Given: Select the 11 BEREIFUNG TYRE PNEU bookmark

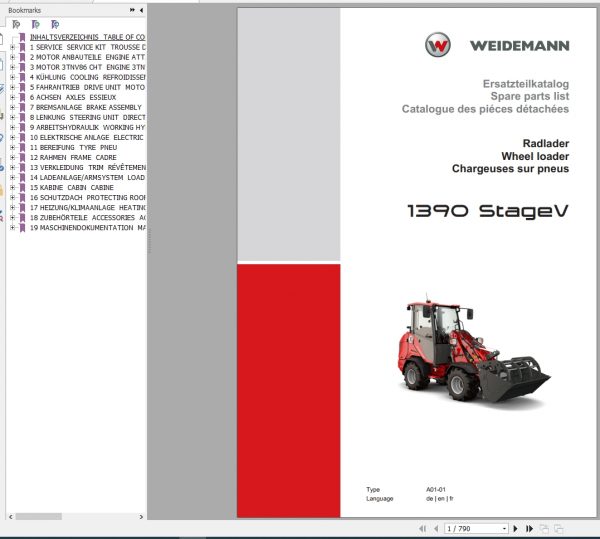Looking at the screenshot, I should click(73, 147).
